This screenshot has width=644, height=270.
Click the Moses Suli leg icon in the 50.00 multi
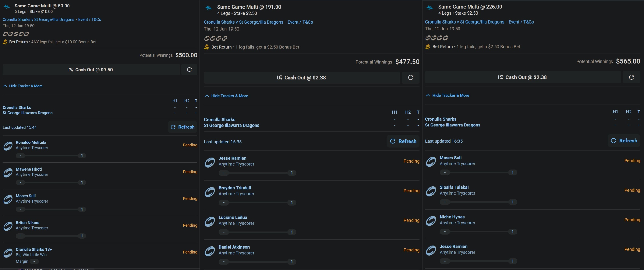click(x=8, y=199)
